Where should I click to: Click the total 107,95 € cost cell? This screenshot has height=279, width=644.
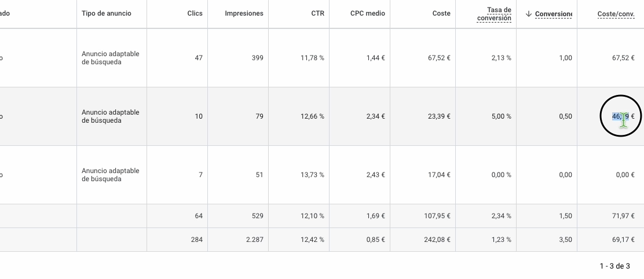437,216
